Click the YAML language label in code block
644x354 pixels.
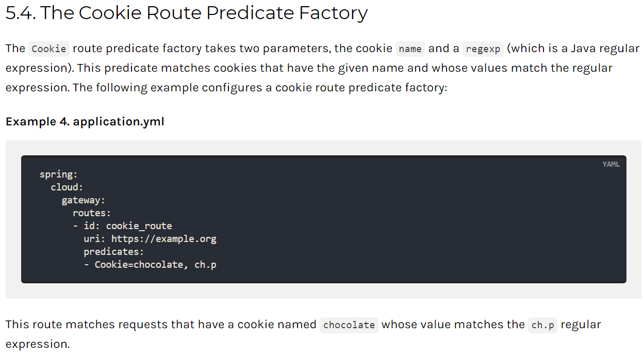pyautogui.click(x=610, y=164)
